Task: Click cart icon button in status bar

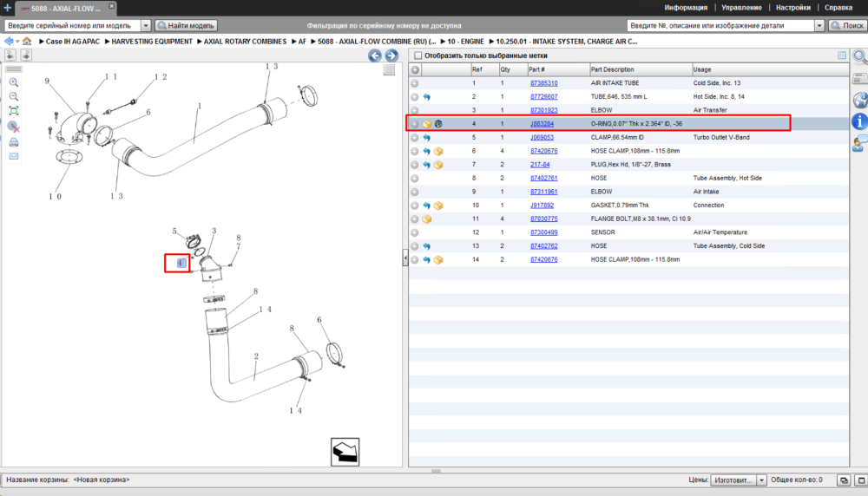Action: pos(844,480)
